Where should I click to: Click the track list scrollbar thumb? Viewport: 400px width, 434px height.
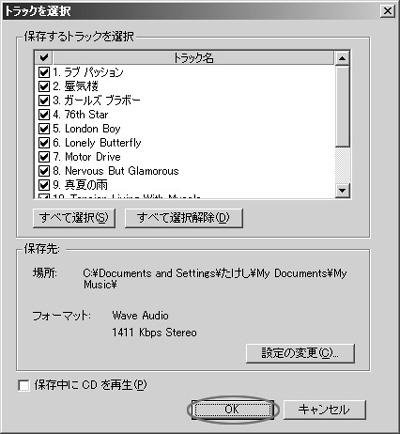click(x=342, y=106)
